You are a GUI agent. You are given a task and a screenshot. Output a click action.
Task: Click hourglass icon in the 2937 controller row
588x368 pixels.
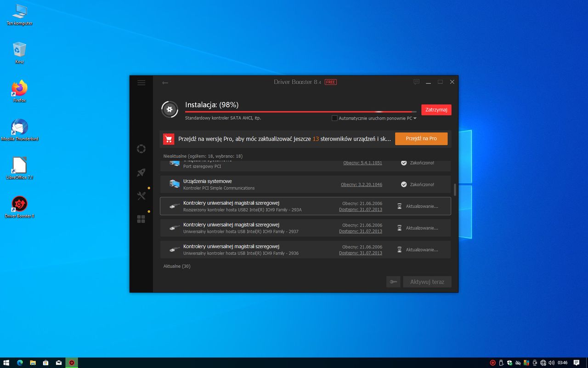coord(400,228)
